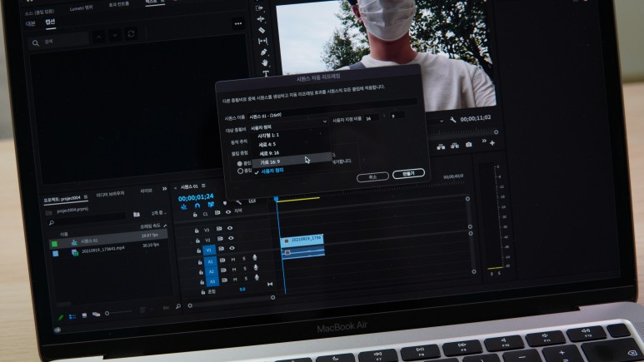This screenshot has height=362, width=644.
Task: Switch project panel to list view
Action: [x=72, y=316]
